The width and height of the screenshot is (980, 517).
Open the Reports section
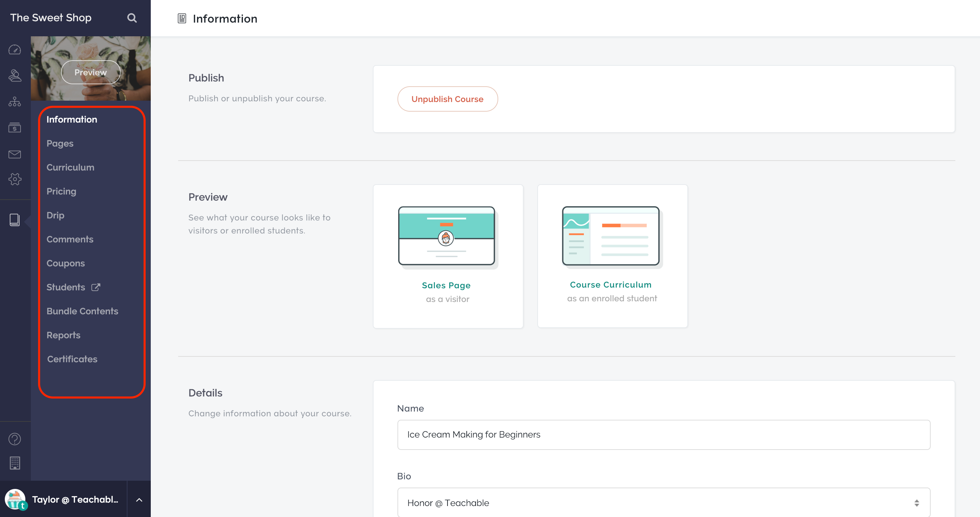coord(63,335)
